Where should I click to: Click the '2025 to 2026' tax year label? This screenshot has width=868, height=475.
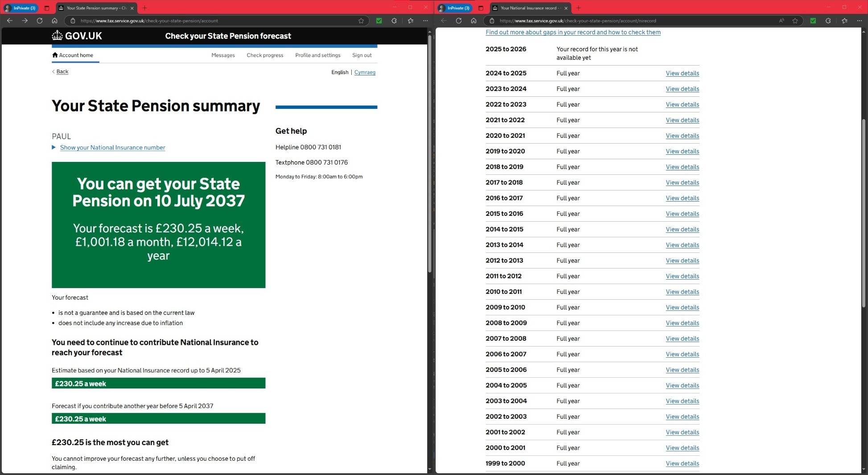coord(506,49)
